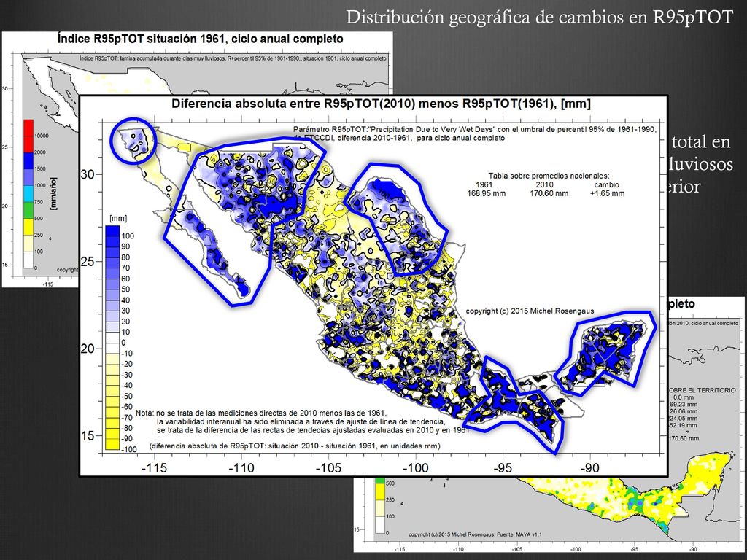Click the "-110" longitude label on main map axis
The image size is (747, 560).
click(x=241, y=468)
